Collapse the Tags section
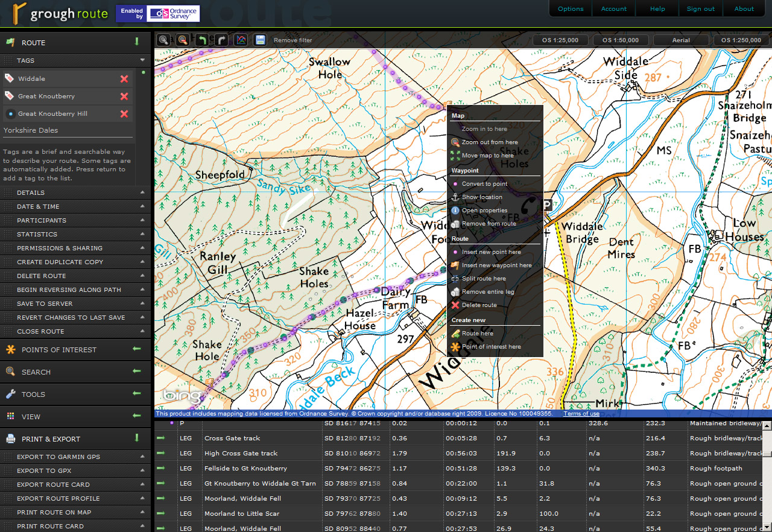This screenshot has width=772, height=532. [142, 60]
